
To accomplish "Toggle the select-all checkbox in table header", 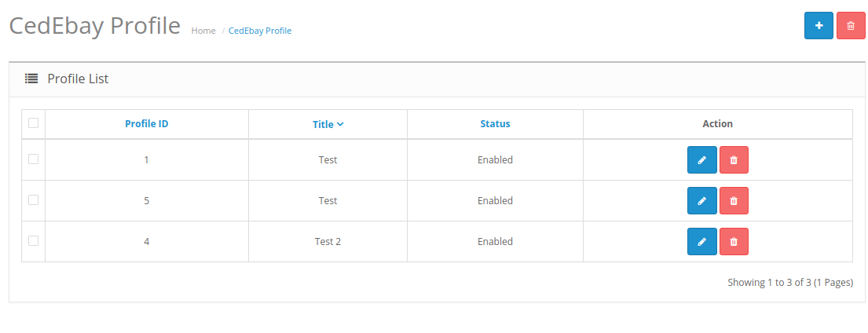I will coord(33,123).
